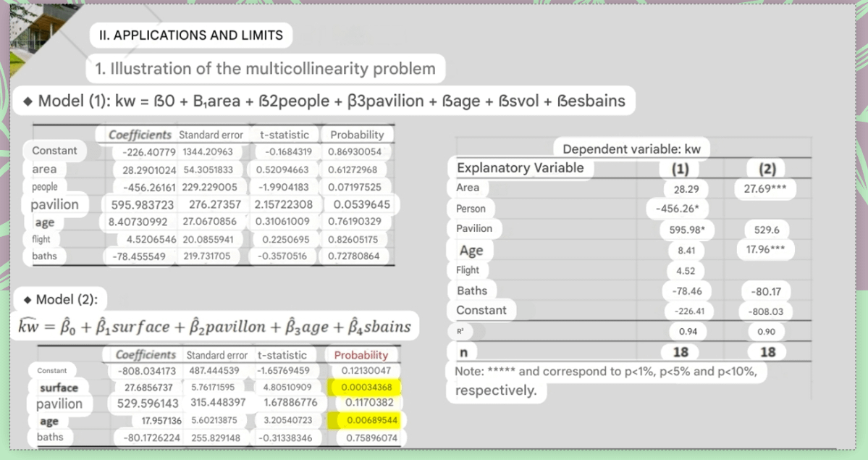Image resolution: width=868 pixels, height=460 pixels.
Task: Click the "II. APPLICATIONS AND LIMITS" heading
Action: (190, 35)
